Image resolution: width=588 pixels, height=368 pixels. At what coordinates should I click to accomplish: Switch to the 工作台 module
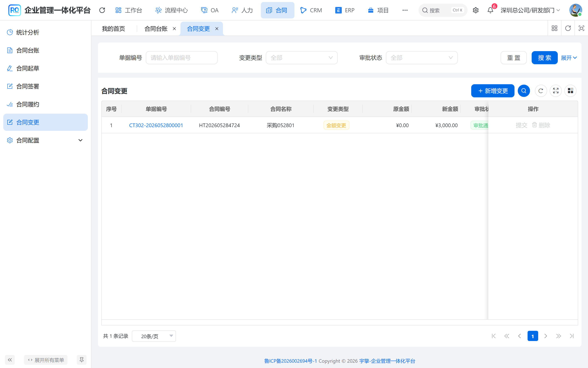[129, 10]
